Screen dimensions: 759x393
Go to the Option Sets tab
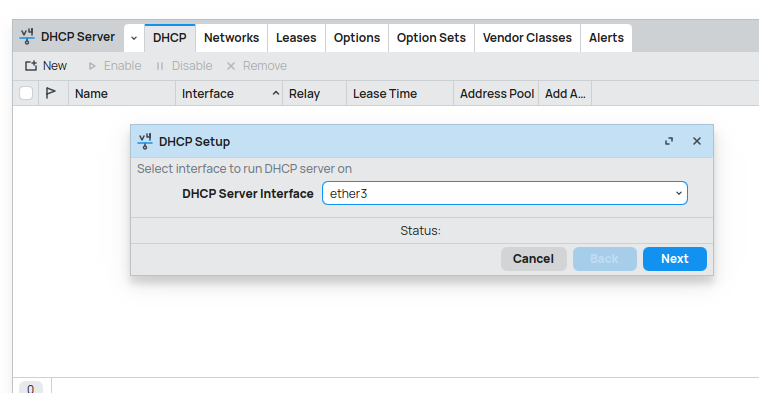431,38
